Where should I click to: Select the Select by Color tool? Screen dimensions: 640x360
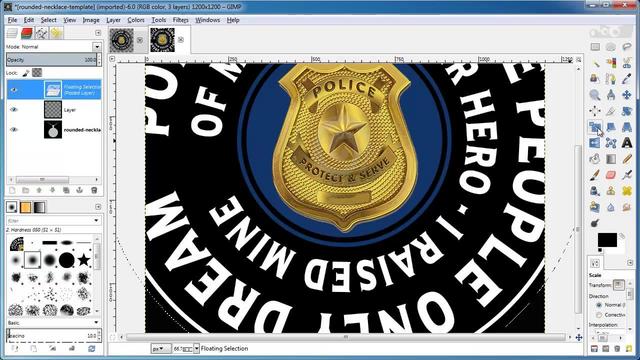[611, 63]
